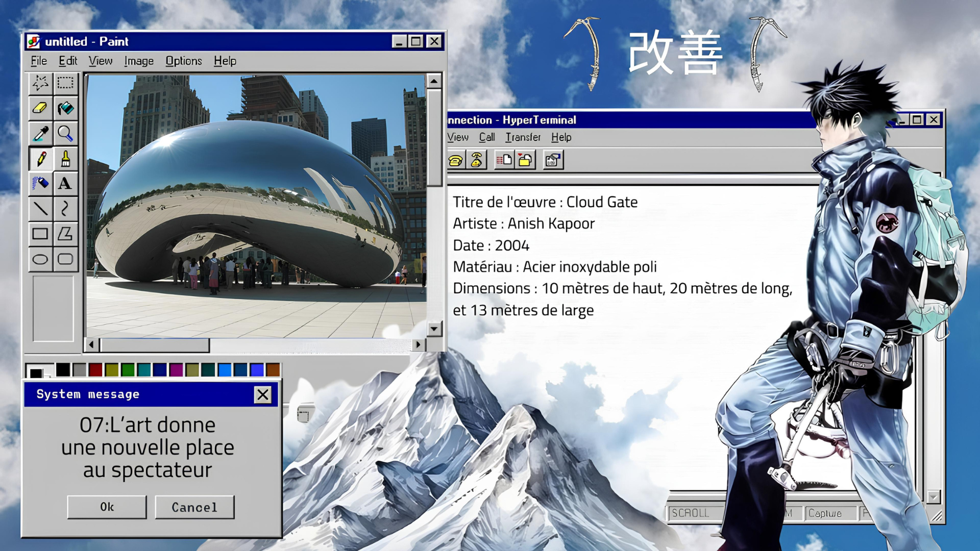Viewport: 980px width, 551px height.
Task: Click Paint's horizontal scrollbar thumb
Action: click(155, 345)
